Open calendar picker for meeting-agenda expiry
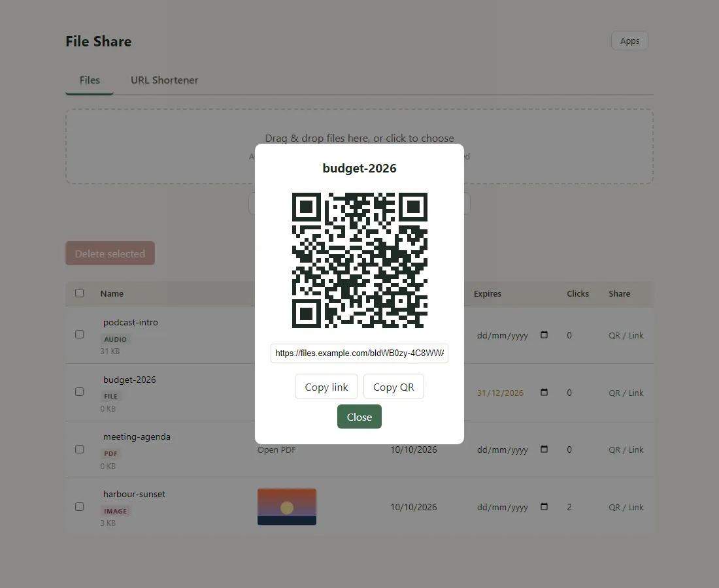Screen dimensions: 719x588 click(x=544, y=449)
